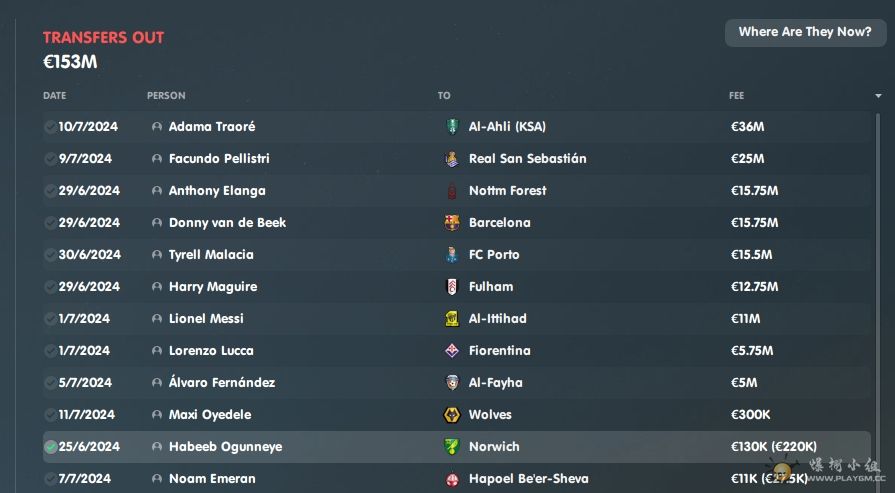Image resolution: width=895 pixels, height=493 pixels.
Task: Sort by the DATE column header
Action: [55, 95]
